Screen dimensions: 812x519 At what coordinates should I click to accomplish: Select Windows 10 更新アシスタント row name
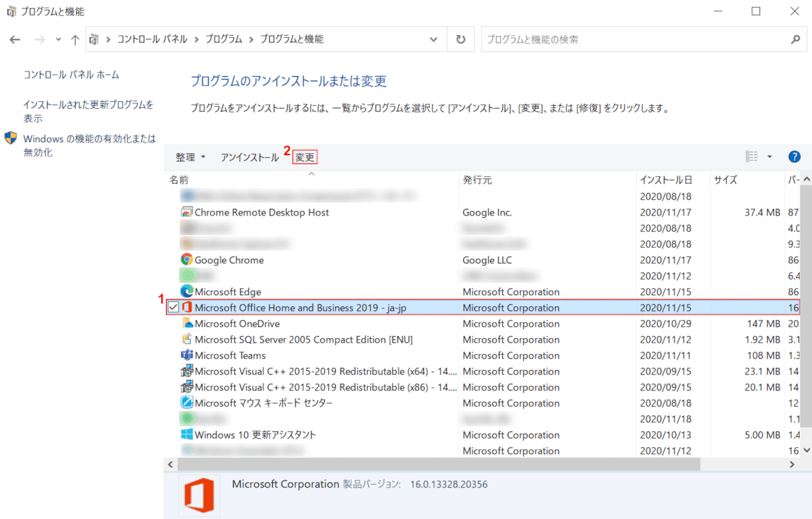(x=256, y=435)
